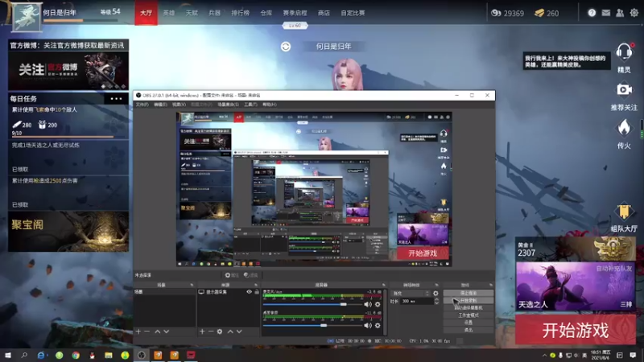The height and width of the screenshot is (362, 644).
Task: Open OBS 工具(T) menu
Action: (x=250, y=105)
